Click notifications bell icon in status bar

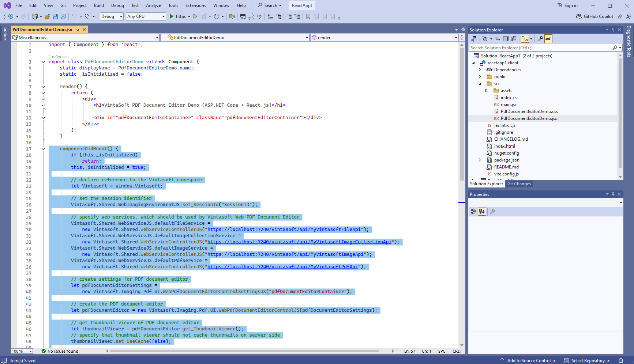tap(621, 361)
